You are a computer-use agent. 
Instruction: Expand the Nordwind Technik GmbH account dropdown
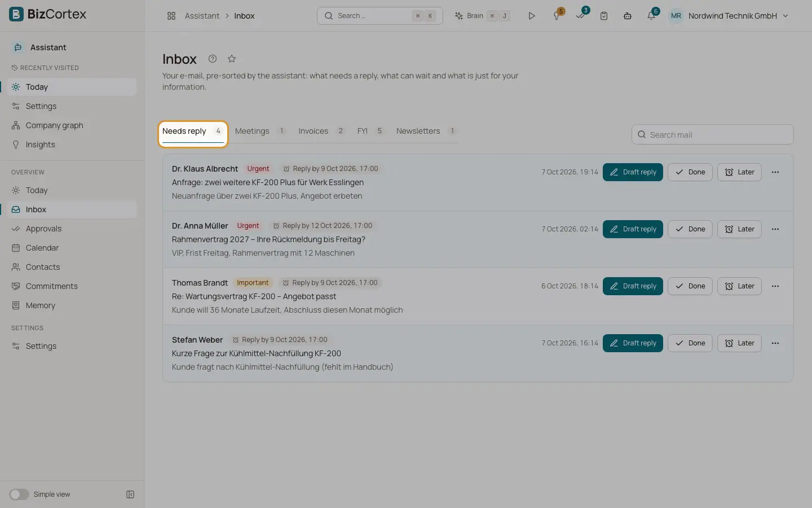[729, 16]
